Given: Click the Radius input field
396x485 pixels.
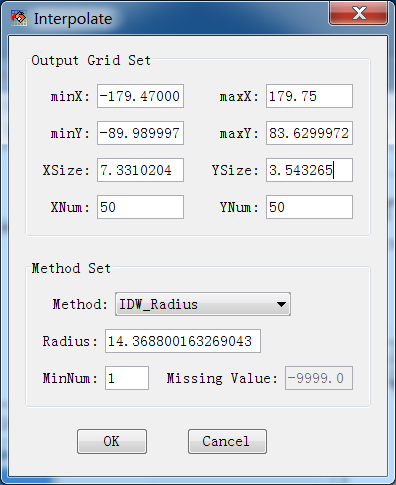Looking at the screenshot, I should coord(183,341).
